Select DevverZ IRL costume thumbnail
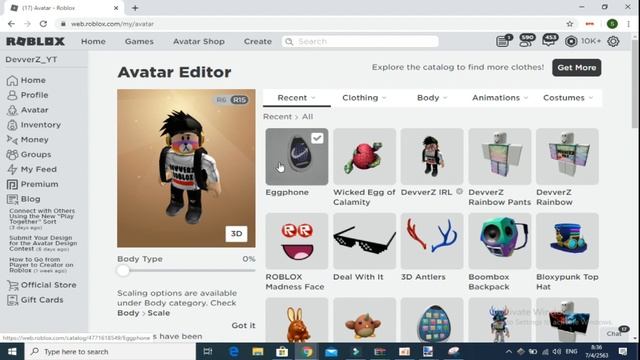The height and width of the screenshot is (360, 640). 432,157
